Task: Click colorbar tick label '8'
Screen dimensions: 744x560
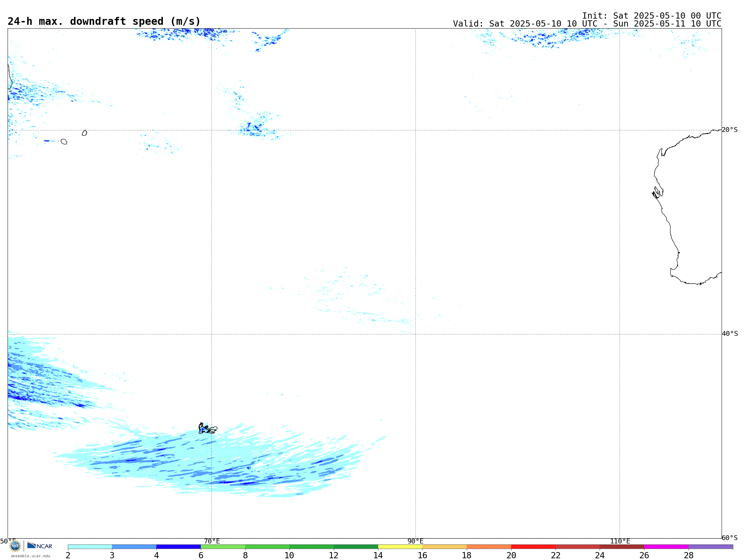Action: pos(245,556)
